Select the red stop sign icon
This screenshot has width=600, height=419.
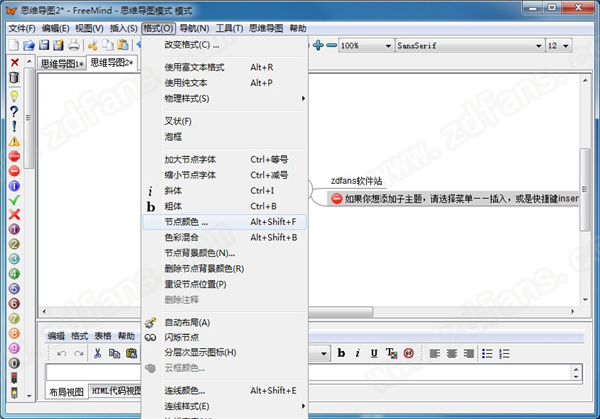14,156
